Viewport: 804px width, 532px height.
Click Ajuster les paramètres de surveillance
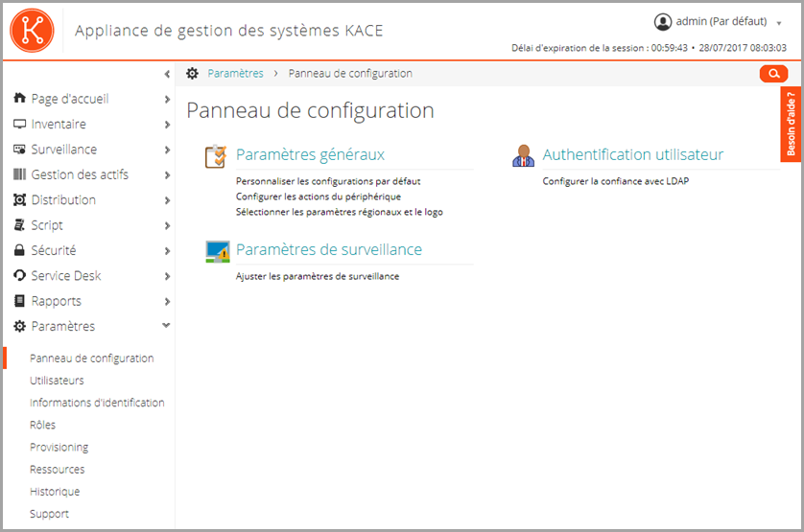(318, 276)
